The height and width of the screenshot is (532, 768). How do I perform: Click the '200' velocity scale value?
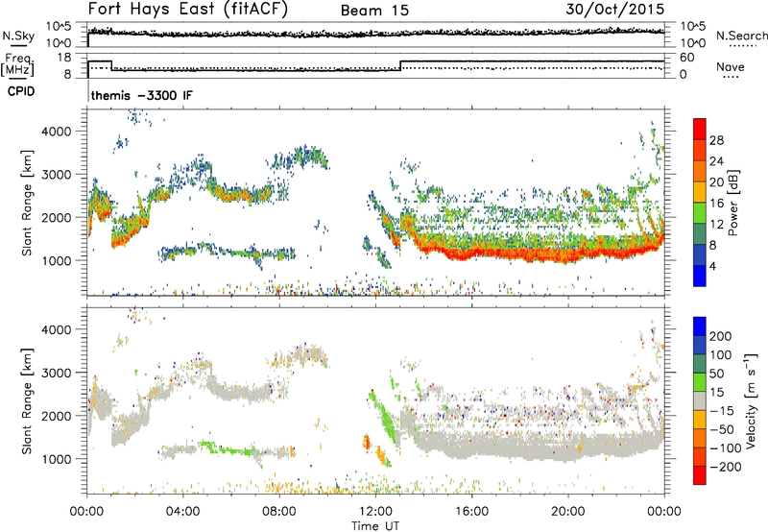(x=721, y=336)
